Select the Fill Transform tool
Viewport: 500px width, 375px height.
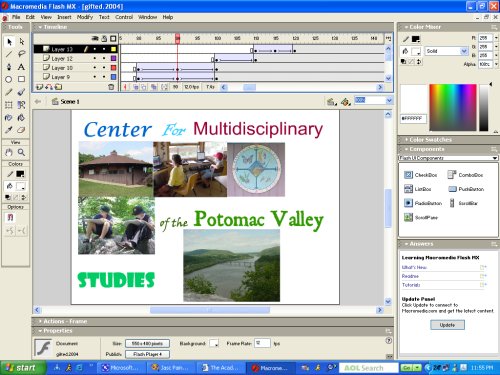pos(22,105)
